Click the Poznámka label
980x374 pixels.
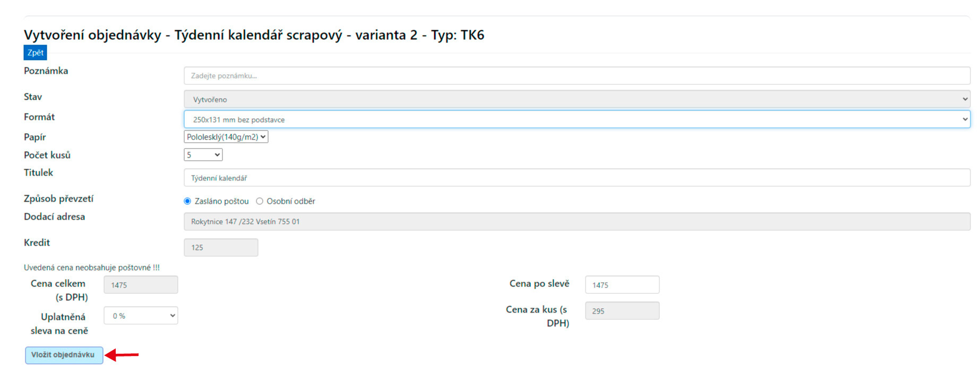46,71
